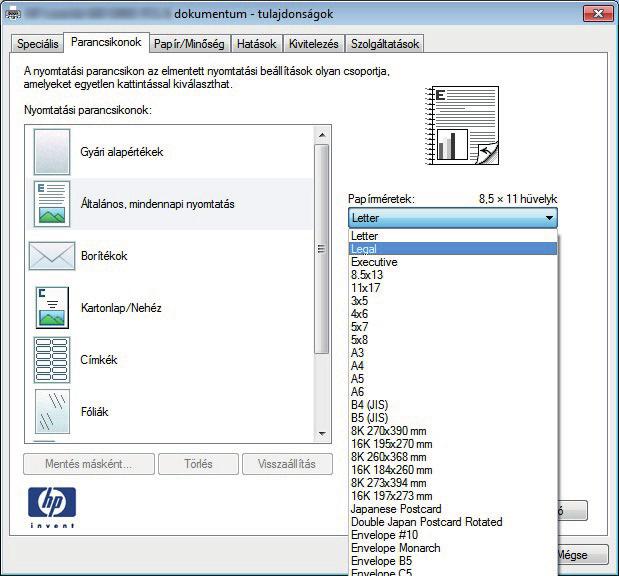
Task: Click the Visszaállítás button
Action: pos(287,464)
